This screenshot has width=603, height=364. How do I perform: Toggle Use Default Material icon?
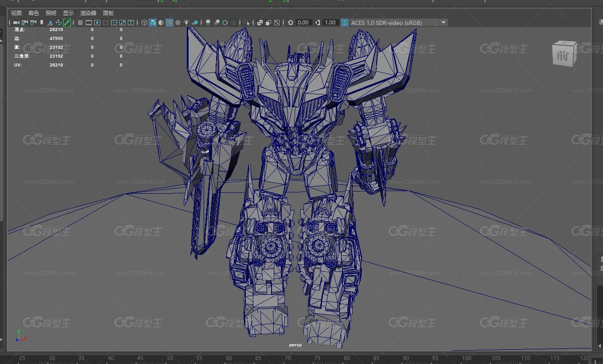[x=162, y=23]
